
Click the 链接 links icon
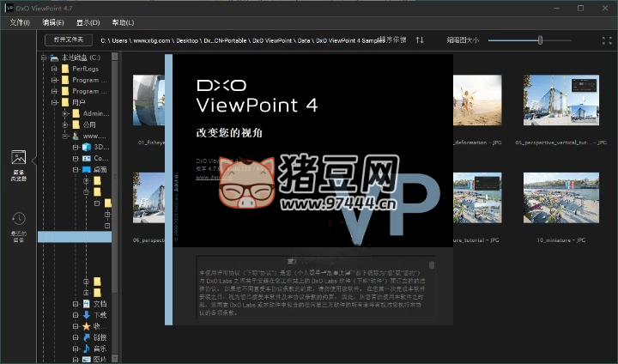(87, 337)
